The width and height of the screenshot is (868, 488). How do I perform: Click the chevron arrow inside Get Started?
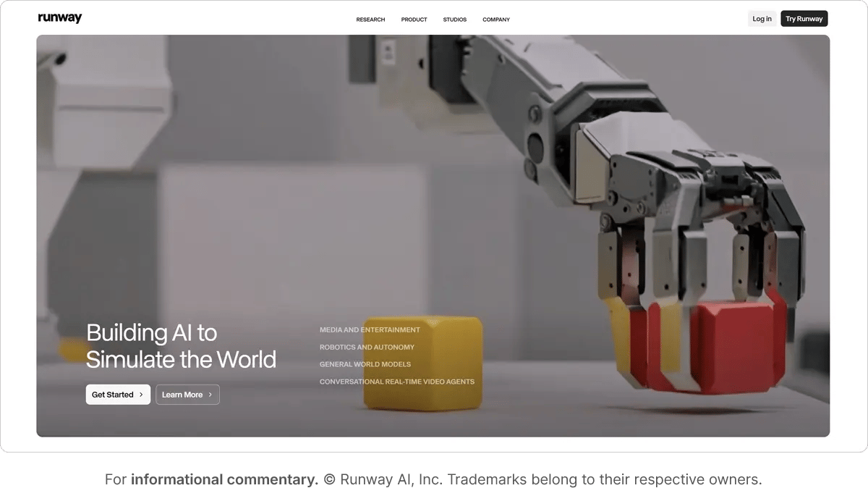(x=142, y=395)
